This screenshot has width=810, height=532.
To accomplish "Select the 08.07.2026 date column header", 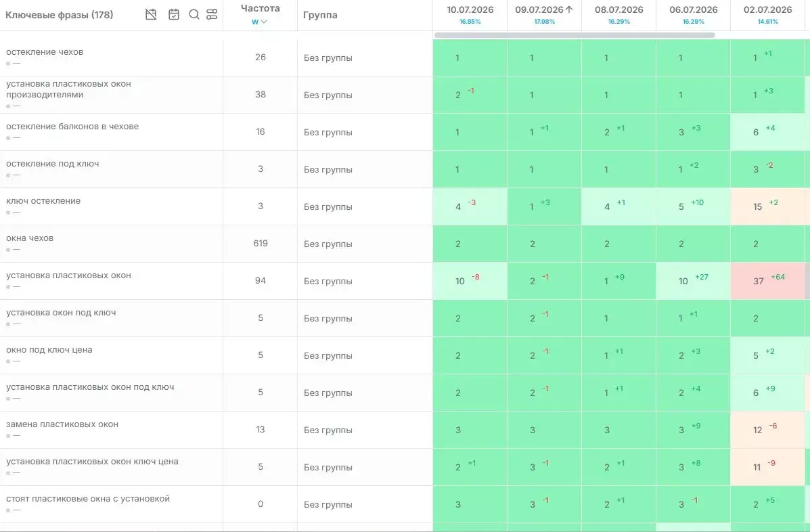I will pyautogui.click(x=619, y=9).
